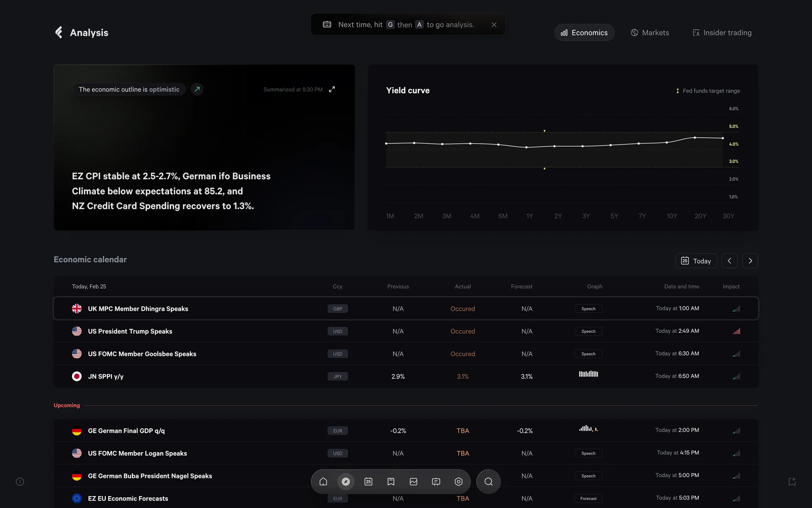
Task: Open the bookmarks icon in bottom dock
Action: click(x=391, y=481)
